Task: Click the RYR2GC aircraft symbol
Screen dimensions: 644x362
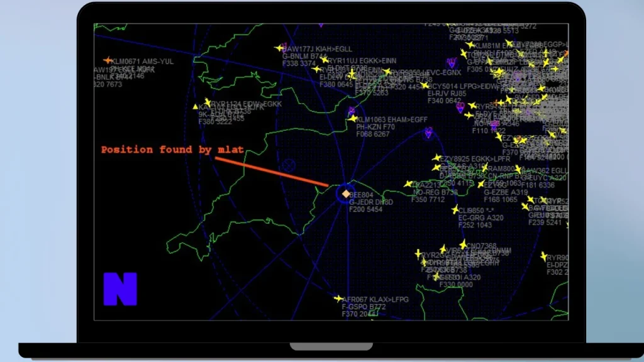Action: click(x=418, y=255)
